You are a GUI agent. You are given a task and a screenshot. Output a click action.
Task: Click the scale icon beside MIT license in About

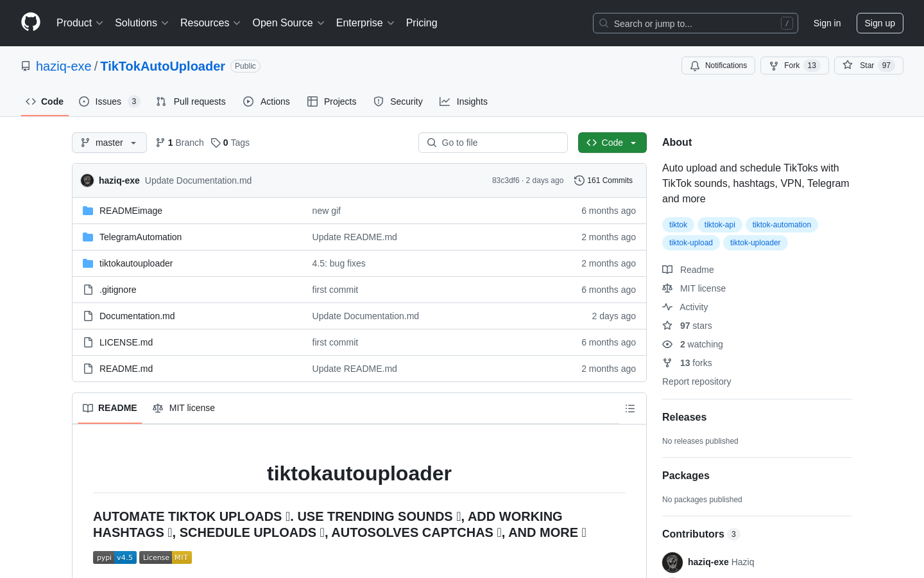[667, 288]
